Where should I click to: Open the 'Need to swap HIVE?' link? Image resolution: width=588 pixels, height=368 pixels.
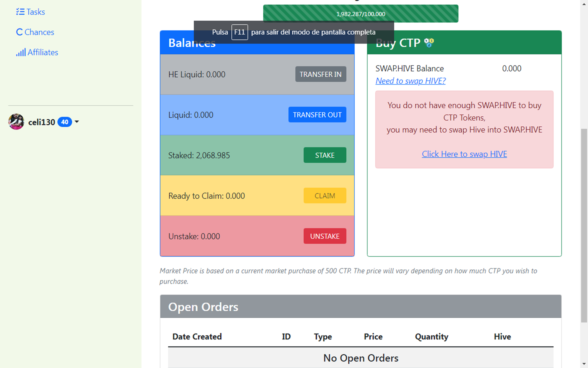pyautogui.click(x=410, y=81)
